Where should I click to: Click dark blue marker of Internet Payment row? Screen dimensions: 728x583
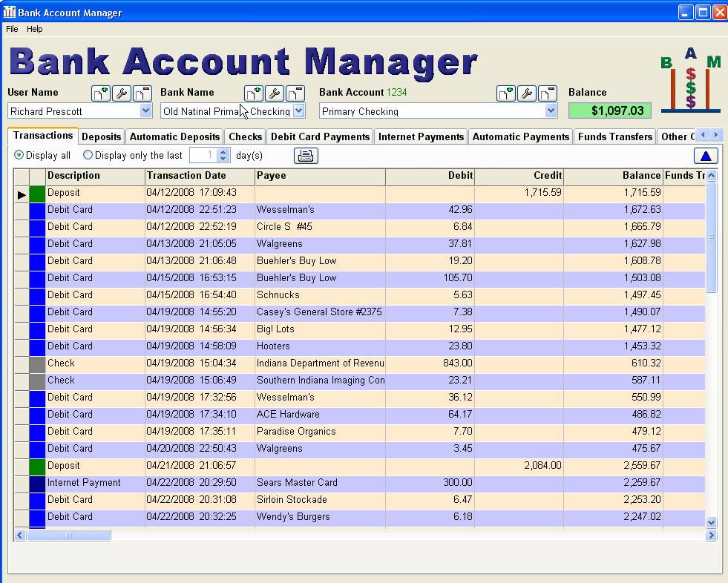coord(37,483)
